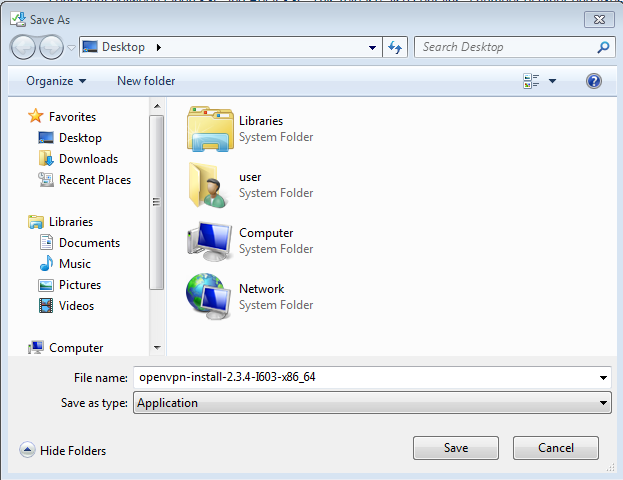Click the Back navigation arrow
This screenshot has width=623, height=480.
[x=23, y=47]
